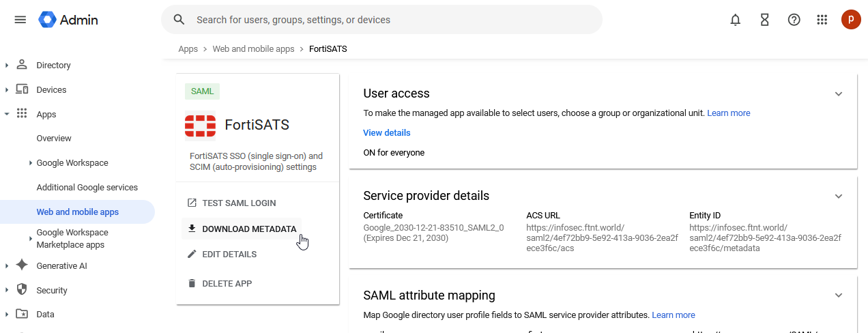
Task: Click the search magnifier icon
Action: [x=179, y=20]
